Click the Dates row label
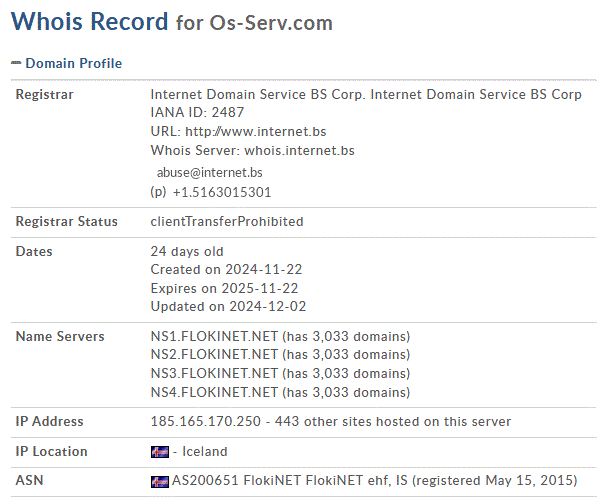Screen dimensions: 598x502 [x=34, y=251]
